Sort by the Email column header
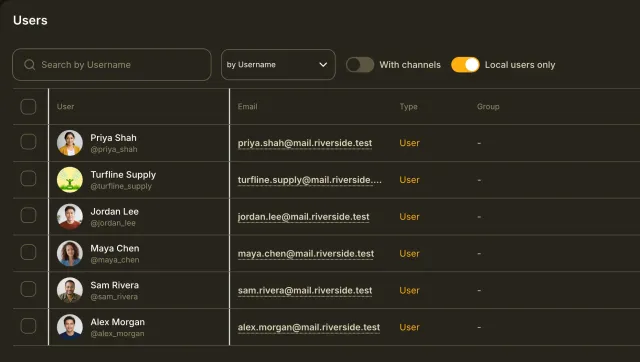 click(x=247, y=107)
